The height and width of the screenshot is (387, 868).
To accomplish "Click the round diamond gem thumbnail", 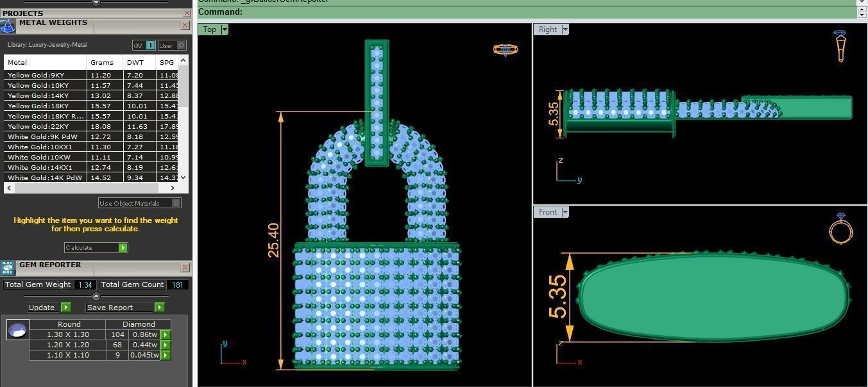I will pyautogui.click(x=17, y=330).
